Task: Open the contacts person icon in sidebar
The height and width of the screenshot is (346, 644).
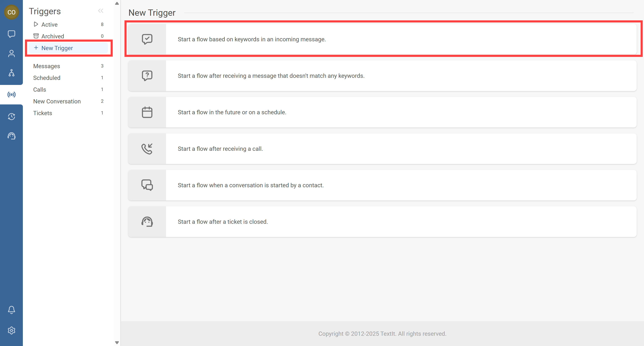Action: click(x=11, y=53)
